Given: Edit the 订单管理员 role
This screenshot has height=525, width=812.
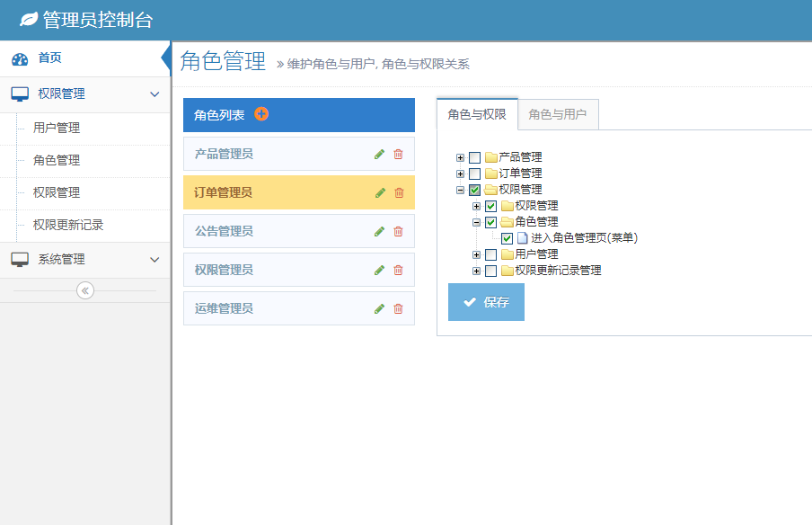Looking at the screenshot, I should pyautogui.click(x=381, y=192).
